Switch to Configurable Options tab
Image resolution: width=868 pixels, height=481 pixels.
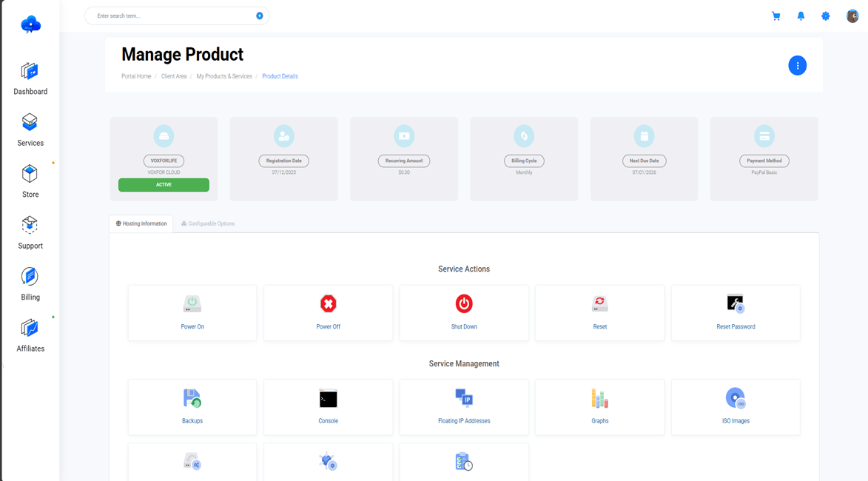[x=208, y=223]
